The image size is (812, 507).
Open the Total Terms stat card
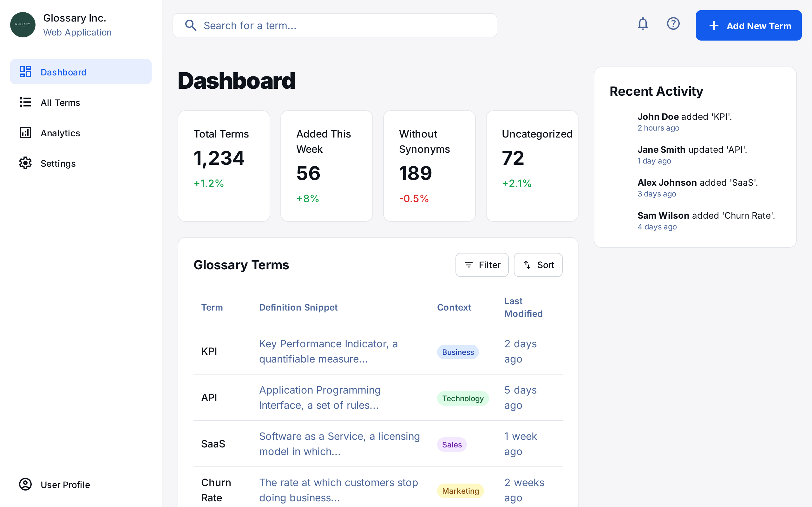224,166
